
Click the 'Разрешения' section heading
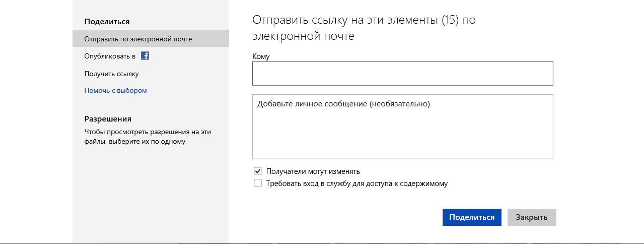click(x=108, y=119)
